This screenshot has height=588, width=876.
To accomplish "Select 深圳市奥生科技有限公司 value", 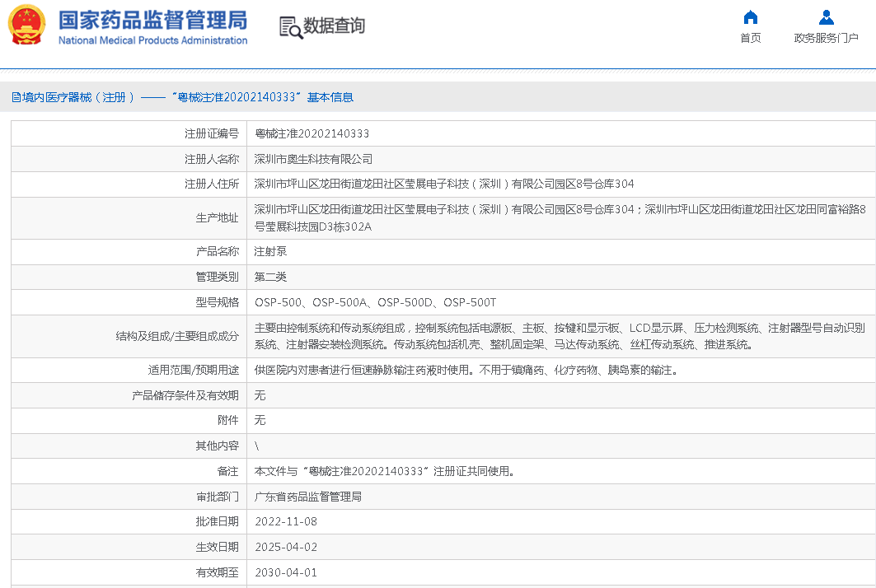I will pyautogui.click(x=313, y=159).
